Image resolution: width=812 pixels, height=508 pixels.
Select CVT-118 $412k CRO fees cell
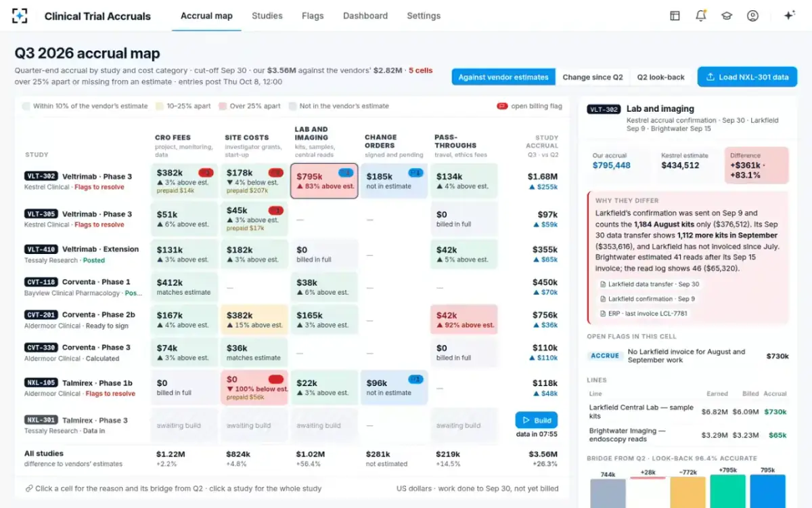click(184, 287)
